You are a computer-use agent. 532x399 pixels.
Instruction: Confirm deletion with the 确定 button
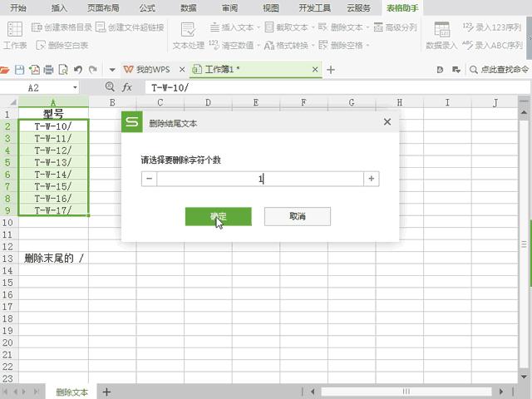218,216
